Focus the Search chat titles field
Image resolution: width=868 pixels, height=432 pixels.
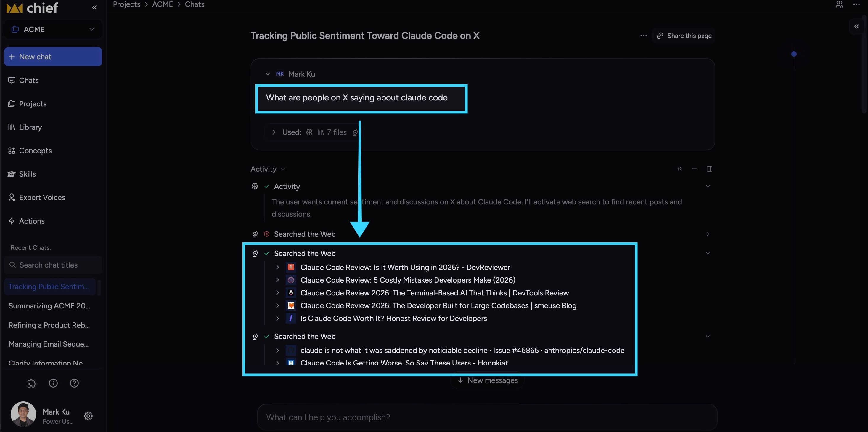coord(53,265)
